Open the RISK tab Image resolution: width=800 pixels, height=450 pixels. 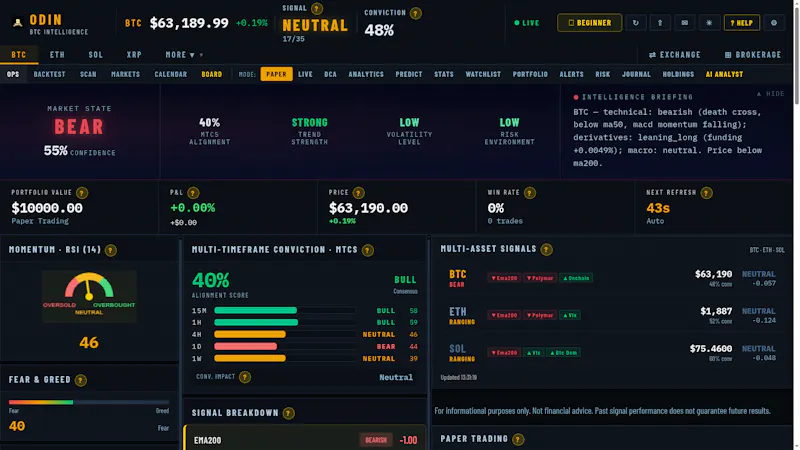[x=603, y=74]
